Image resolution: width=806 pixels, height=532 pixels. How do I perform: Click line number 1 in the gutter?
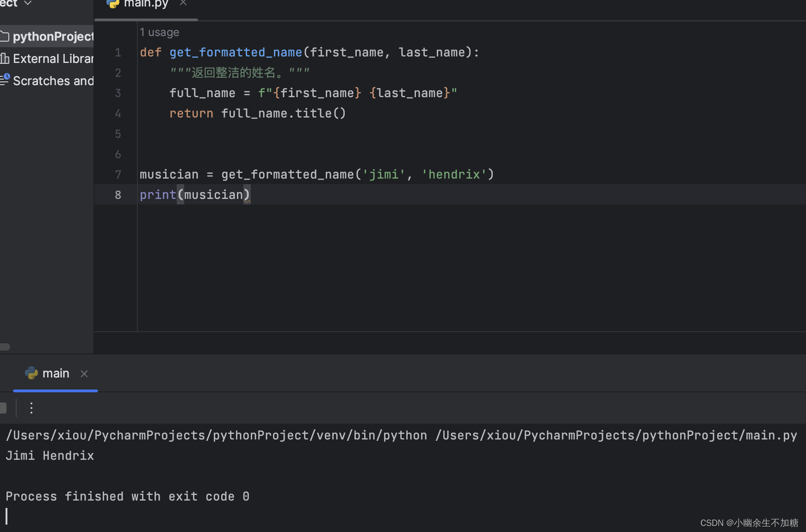click(x=118, y=53)
